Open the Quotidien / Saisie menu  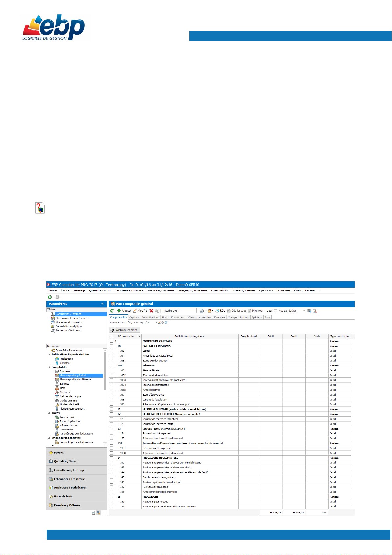100,291
